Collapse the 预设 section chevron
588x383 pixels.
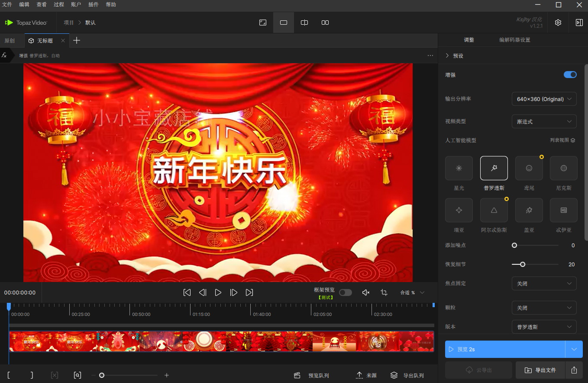(447, 55)
